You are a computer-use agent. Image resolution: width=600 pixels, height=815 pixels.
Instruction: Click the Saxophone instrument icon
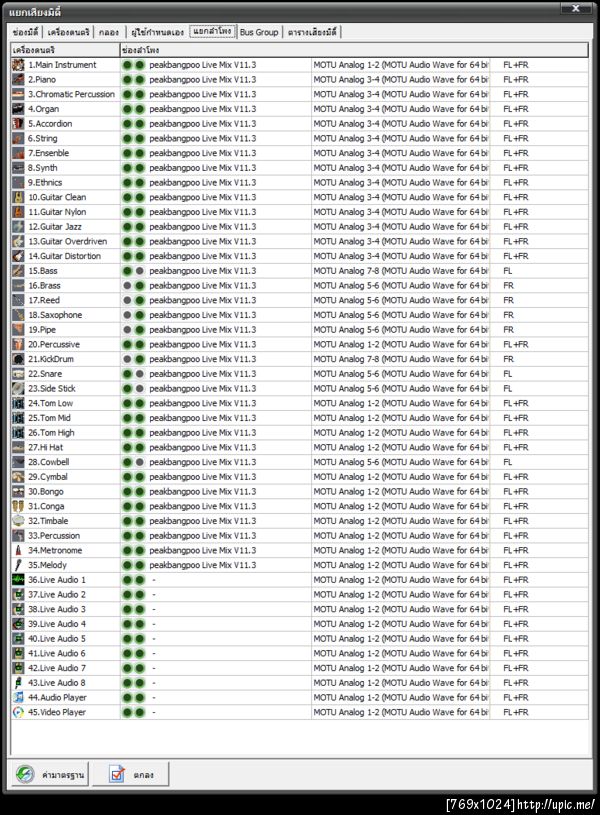click(x=18, y=315)
